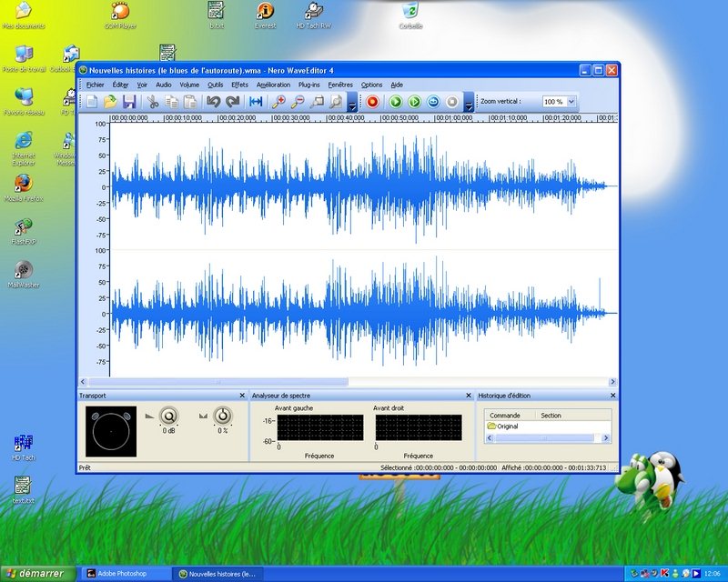Open the Plug-ins menu
Image resolution: width=728 pixels, height=582 pixels.
pos(309,85)
